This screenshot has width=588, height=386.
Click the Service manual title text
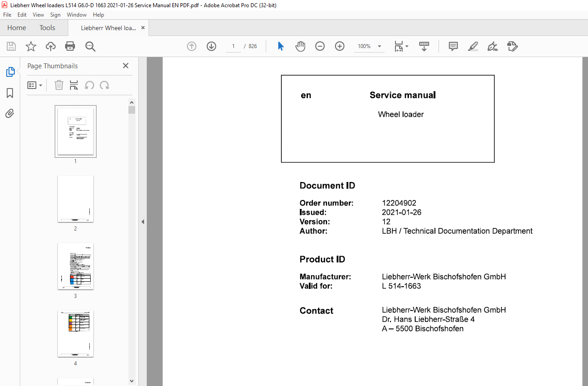click(x=403, y=95)
